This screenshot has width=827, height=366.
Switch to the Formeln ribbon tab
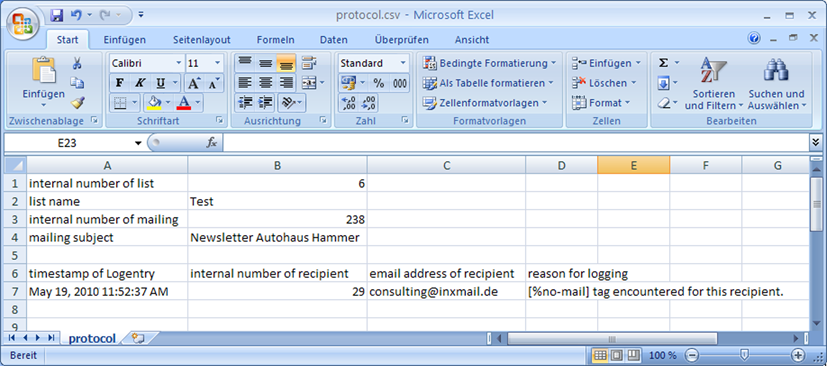275,40
